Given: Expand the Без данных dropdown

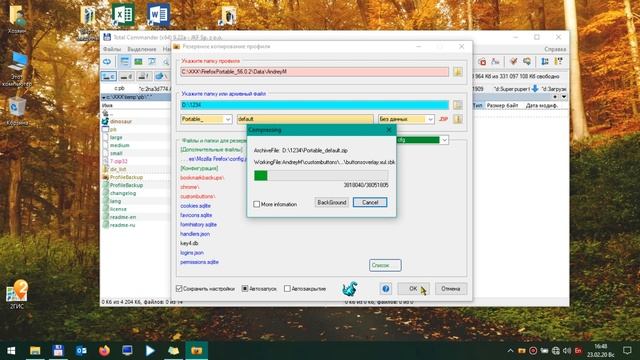Looking at the screenshot, I should (430, 119).
